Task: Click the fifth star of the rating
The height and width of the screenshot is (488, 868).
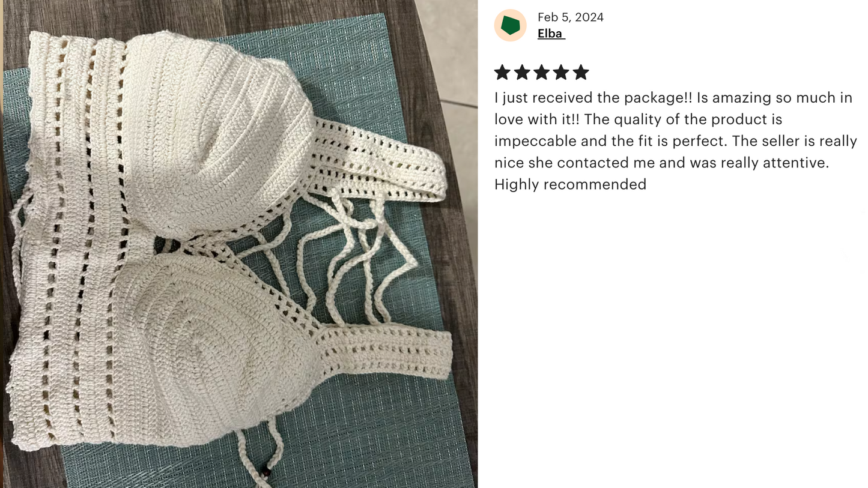Action: point(581,73)
